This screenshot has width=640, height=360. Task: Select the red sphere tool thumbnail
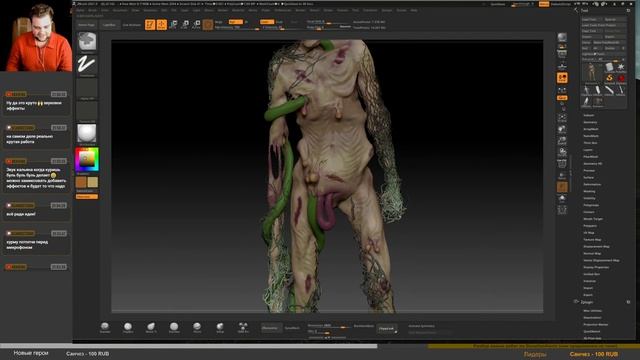[621, 78]
